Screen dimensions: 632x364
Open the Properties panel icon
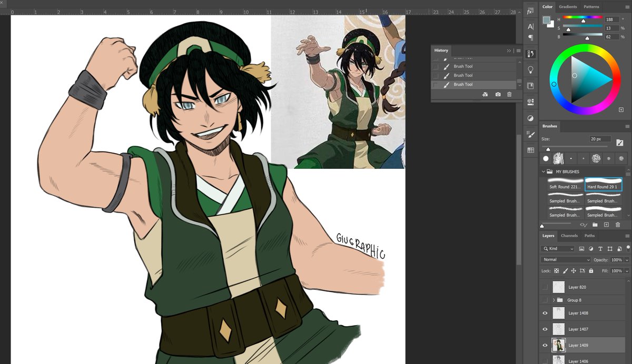pyautogui.click(x=530, y=102)
